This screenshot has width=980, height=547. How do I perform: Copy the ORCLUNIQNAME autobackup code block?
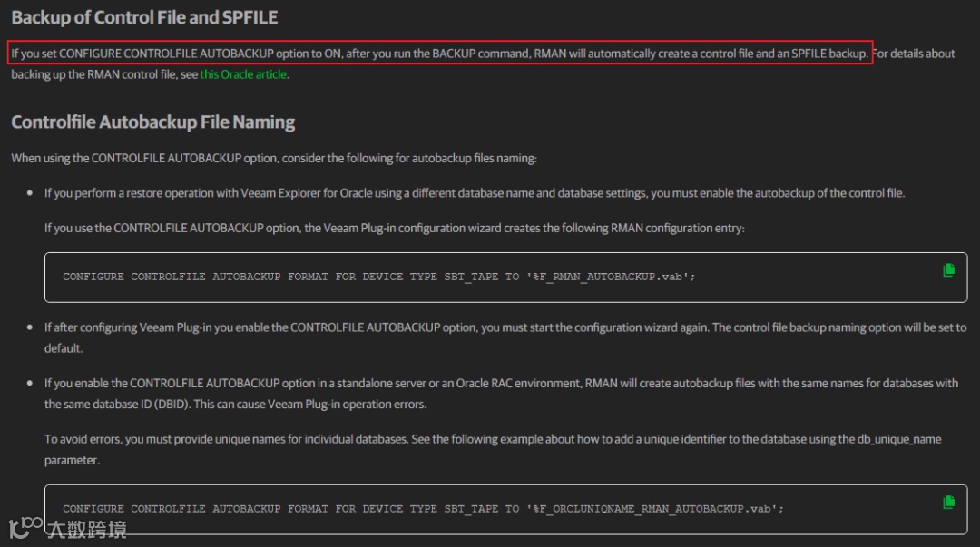(948, 502)
